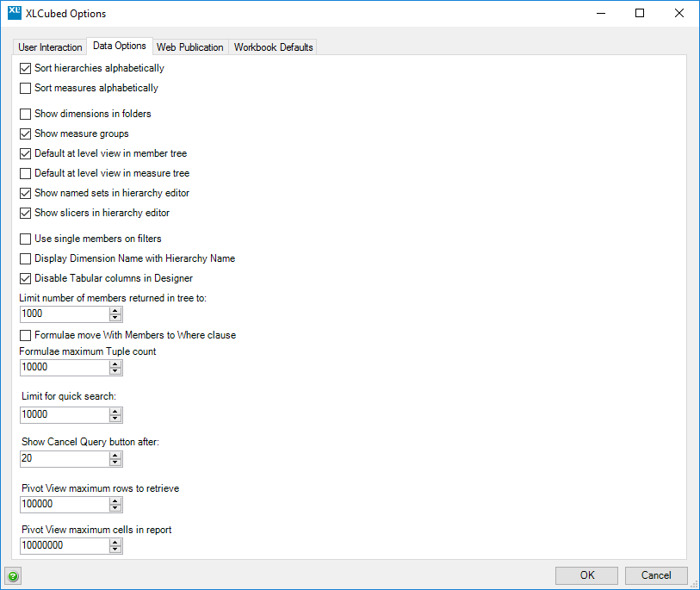Toggle Show measure groups checkbox
The height and width of the screenshot is (590, 700).
click(26, 134)
